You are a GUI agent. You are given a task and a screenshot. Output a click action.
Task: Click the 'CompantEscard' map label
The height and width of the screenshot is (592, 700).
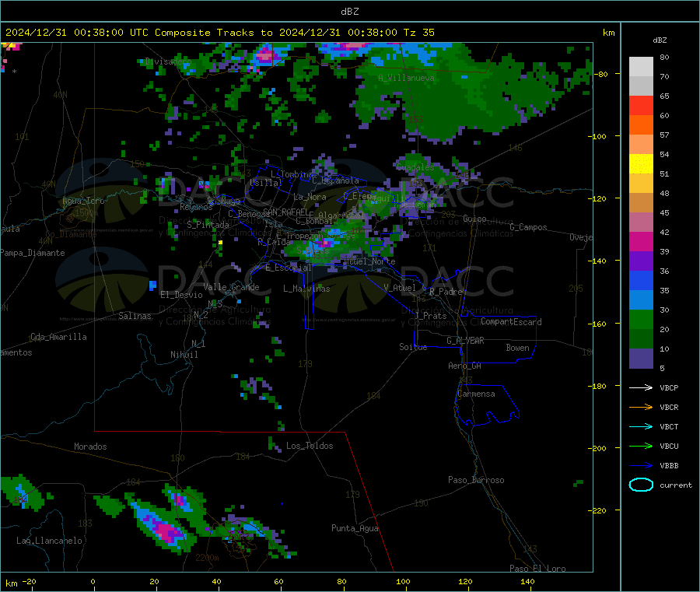[x=511, y=321]
